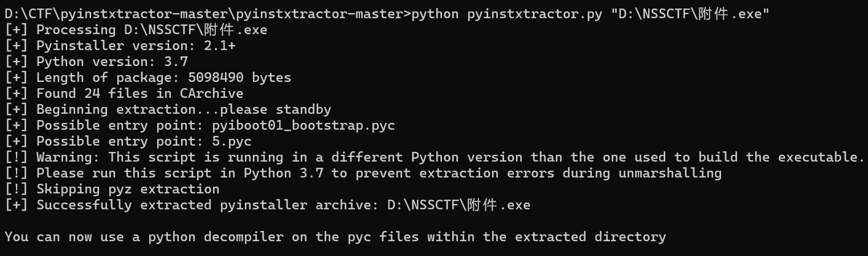Image resolution: width=868 pixels, height=256 pixels.
Task: Click the Pyinstaller version 2.1+ line
Action: pyautogui.click(x=120, y=46)
